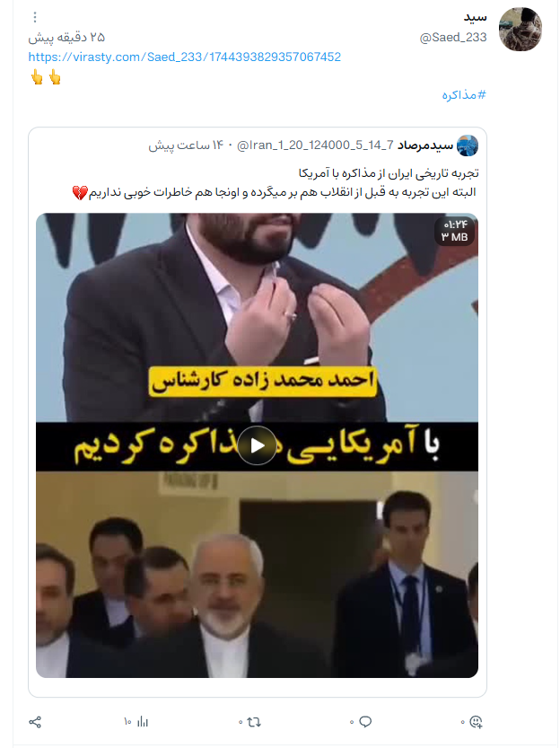Click the comment bubble icon
560x748 pixels.
[x=365, y=722]
